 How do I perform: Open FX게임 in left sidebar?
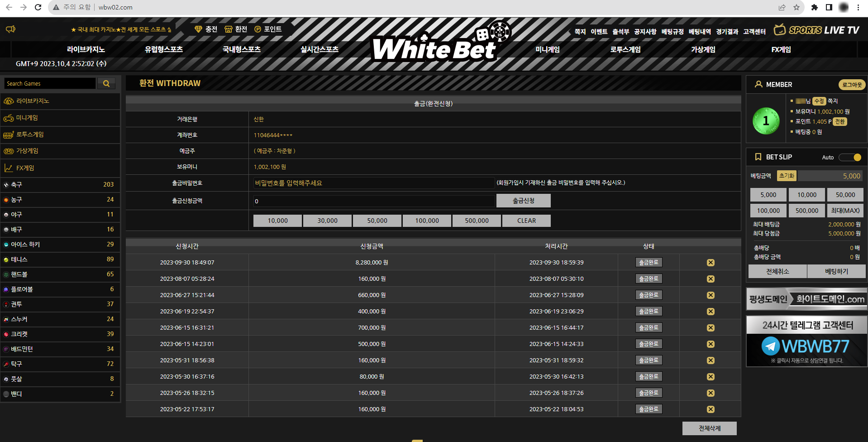pyautogui.click(x=60, y=168)
